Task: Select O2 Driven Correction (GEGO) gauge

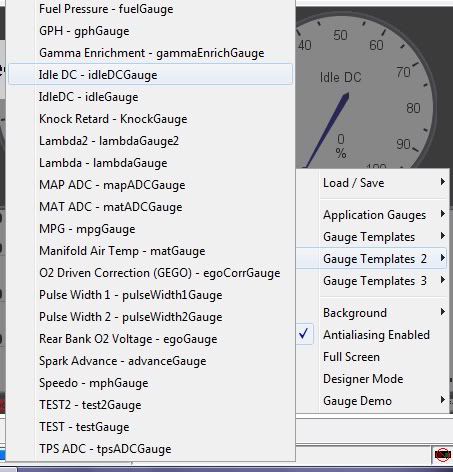Action: point(151,273)
